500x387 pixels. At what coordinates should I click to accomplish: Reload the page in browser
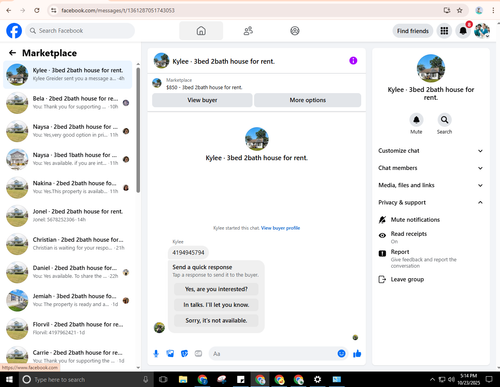(37, 10)
